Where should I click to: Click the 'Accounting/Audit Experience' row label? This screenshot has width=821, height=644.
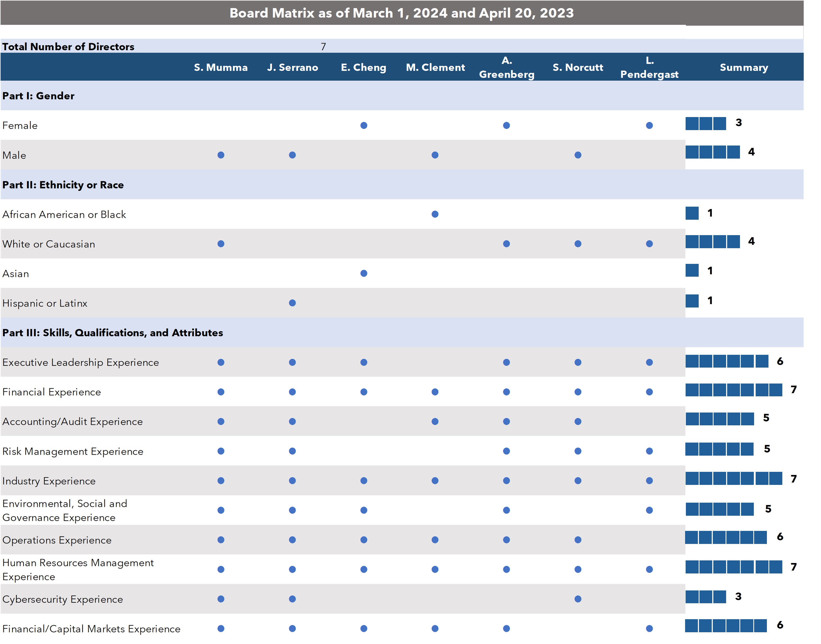[72, 422]
